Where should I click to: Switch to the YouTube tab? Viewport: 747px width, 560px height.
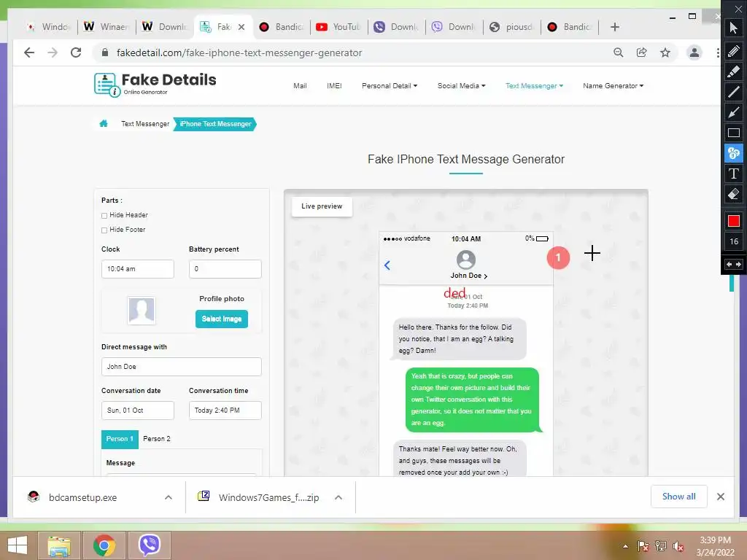339,27
